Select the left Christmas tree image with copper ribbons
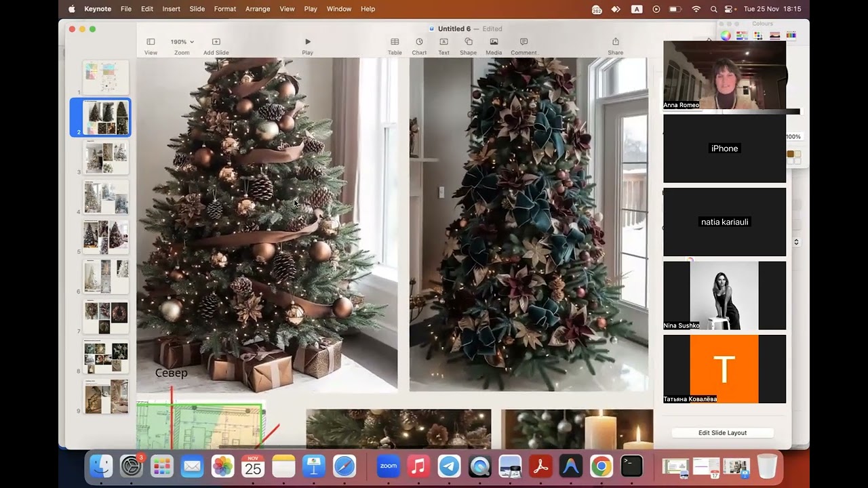 267,225
